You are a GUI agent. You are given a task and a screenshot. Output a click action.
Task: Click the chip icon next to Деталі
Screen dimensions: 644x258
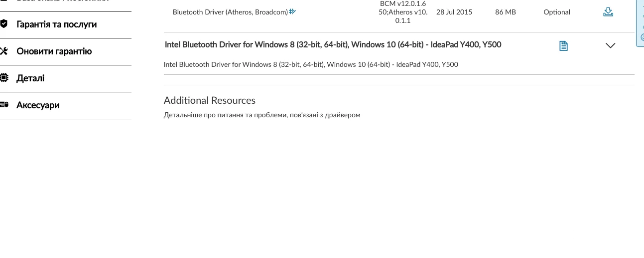(x=4, y=78)
